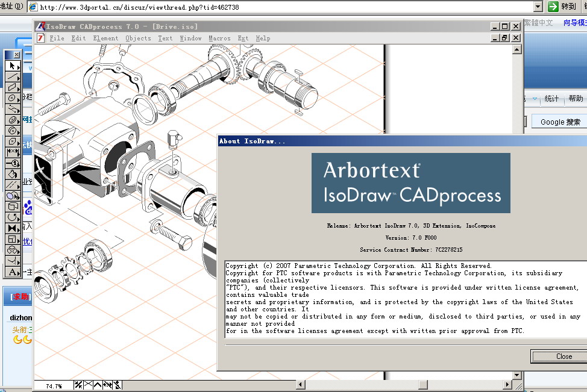
Task: Select the dimension measurement tool
Action: [x=12, y=152]
